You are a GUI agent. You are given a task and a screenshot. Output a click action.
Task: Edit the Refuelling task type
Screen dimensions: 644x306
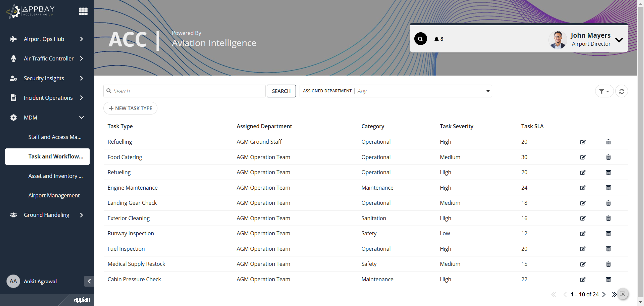[583, 142]
